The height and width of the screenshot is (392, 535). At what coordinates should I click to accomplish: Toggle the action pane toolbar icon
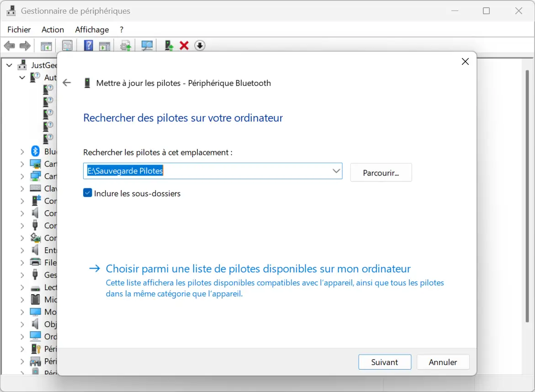(105, 46)
